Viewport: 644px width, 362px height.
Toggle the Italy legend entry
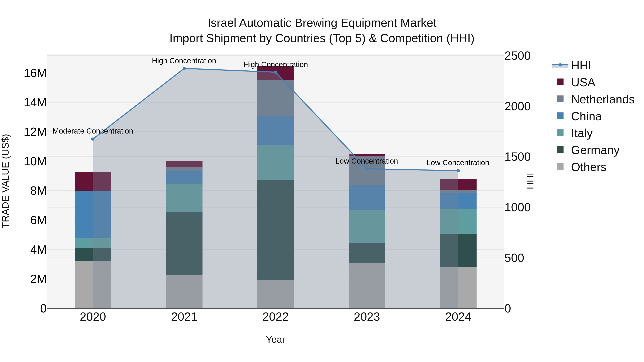tap(574, 133)
